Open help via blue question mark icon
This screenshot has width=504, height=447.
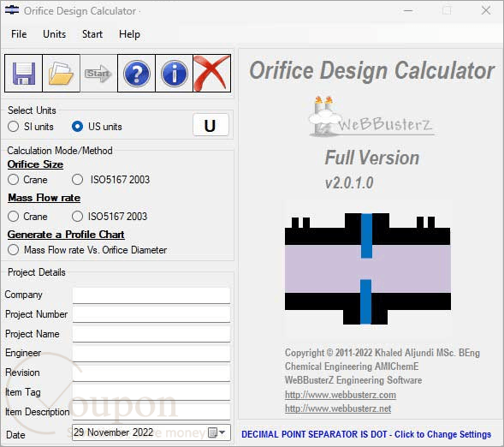click(137, 74)
